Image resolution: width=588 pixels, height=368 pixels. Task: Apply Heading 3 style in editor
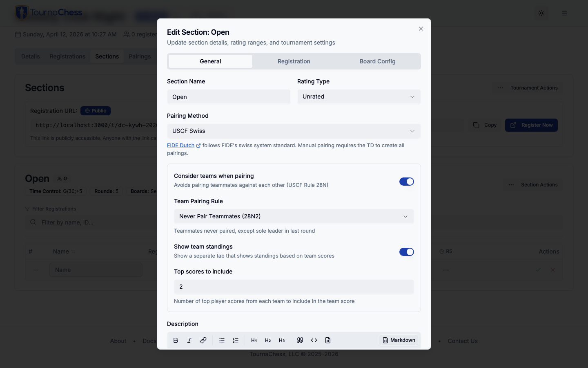[282, 340]
